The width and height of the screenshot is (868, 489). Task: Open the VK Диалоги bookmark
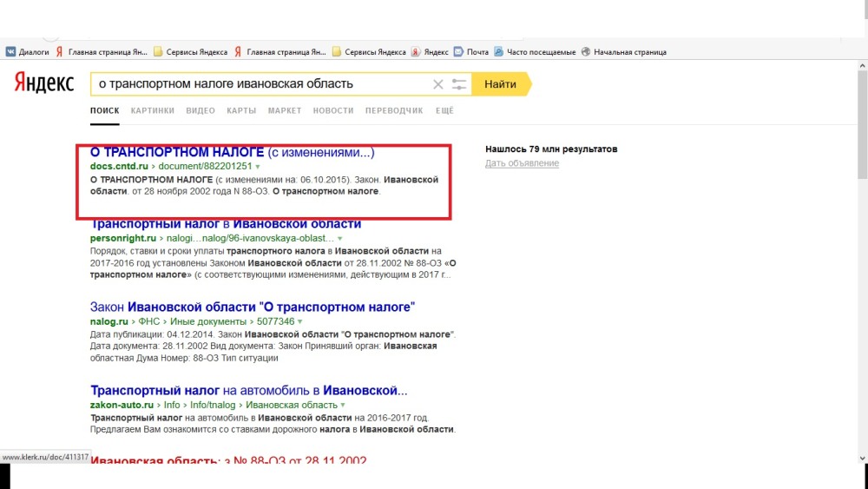click(x=27, y=52)
